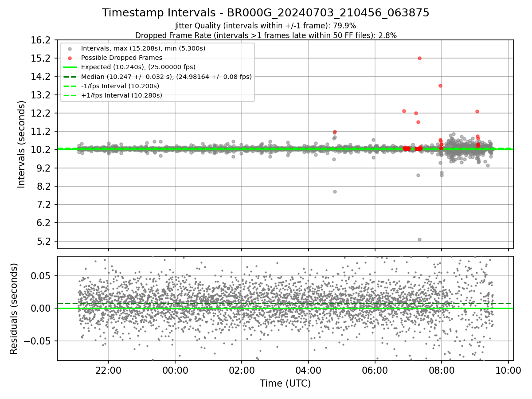Viewport: 532px width, 399px height.
Task: Click the x-axis tick label 08:00
Action: coord(442,370)
